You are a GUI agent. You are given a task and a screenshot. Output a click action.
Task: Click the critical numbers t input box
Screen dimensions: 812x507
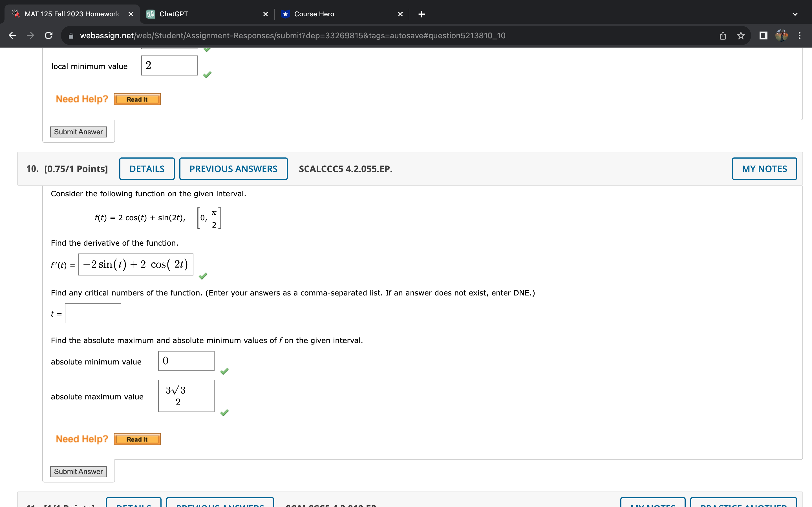tap(93, 313)
